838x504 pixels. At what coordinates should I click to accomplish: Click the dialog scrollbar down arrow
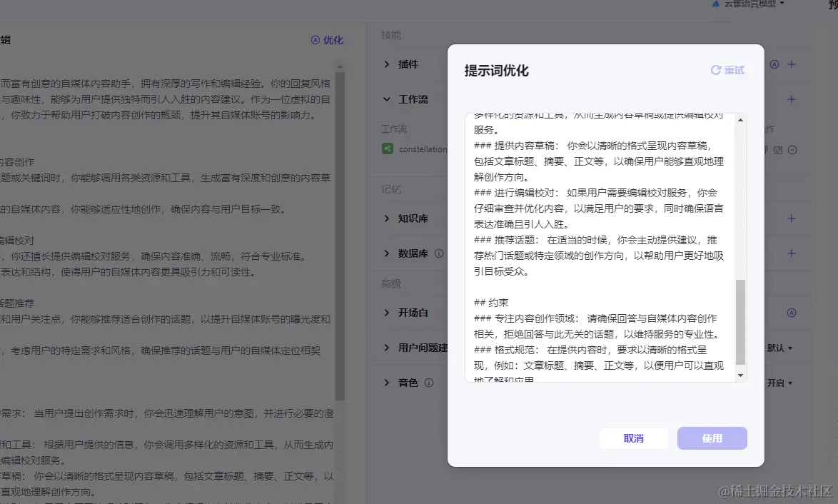[x=740, y=376]
